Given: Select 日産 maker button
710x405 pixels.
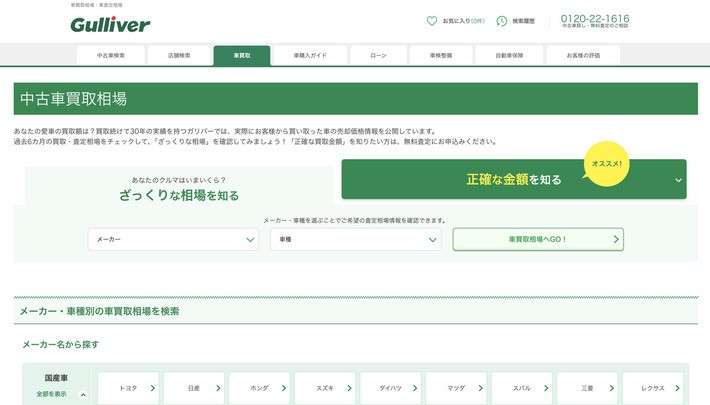Looking at the screenshot, I should pos(194,388).
